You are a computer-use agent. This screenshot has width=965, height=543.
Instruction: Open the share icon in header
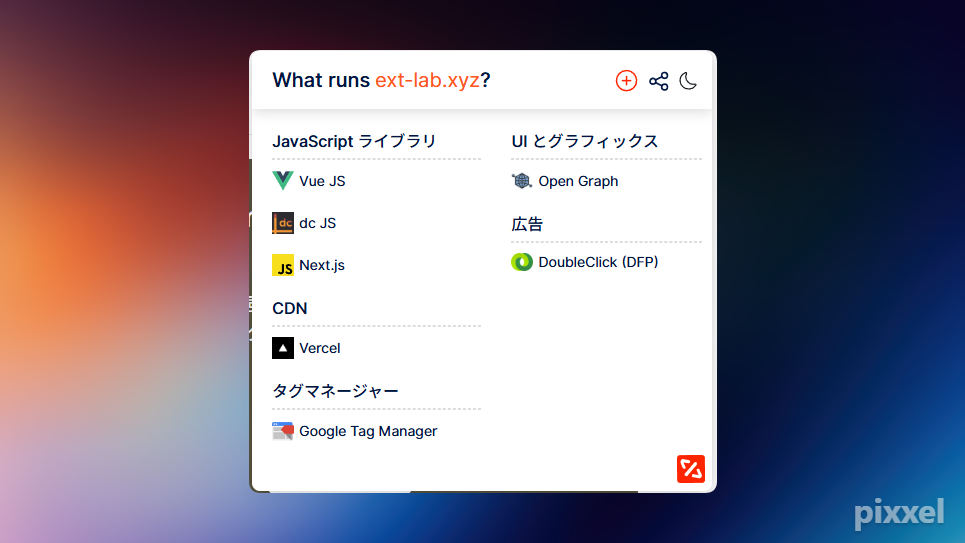click(659, 81)
